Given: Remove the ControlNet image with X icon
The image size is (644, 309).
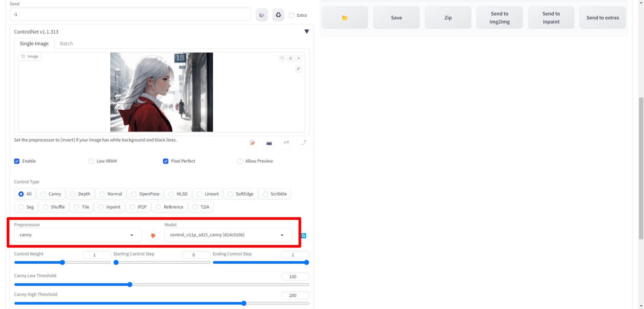Looking at the screenshot, I should (x=299, y=59).
